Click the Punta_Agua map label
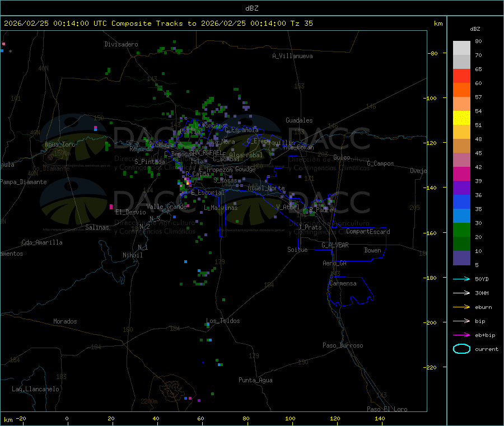Image resolution: width=504 pixels, height=426 pixels. click(255, 380)
